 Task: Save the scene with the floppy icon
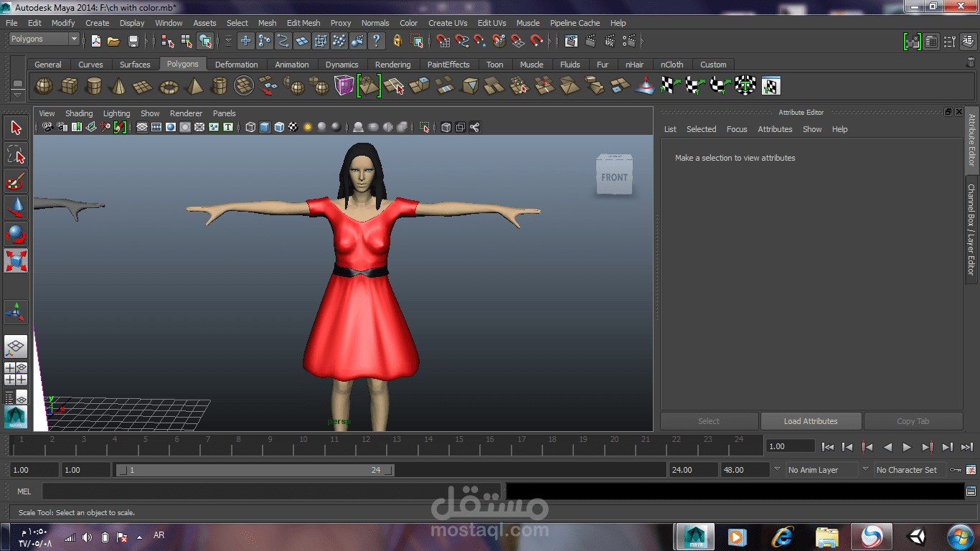point(133,41)
